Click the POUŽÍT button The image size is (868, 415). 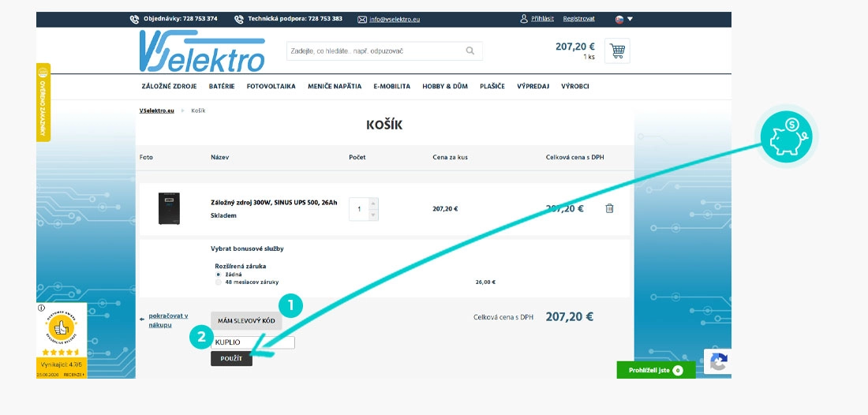pyautogui.click(x=231, y=358)
